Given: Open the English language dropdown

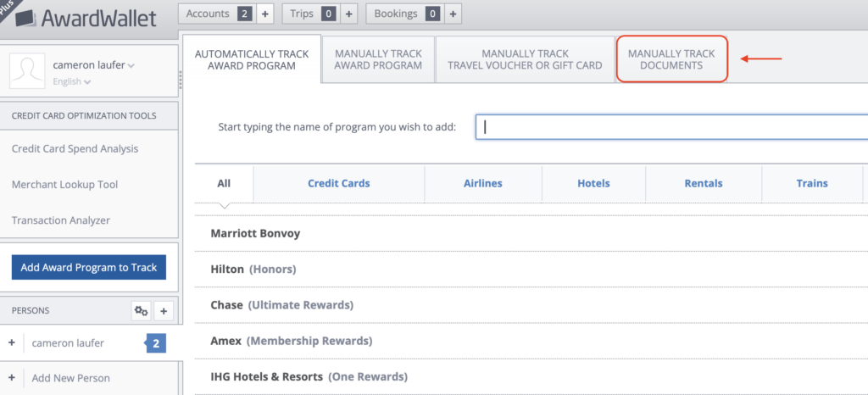Looking at the screenshot, I should tap(72, 82).
